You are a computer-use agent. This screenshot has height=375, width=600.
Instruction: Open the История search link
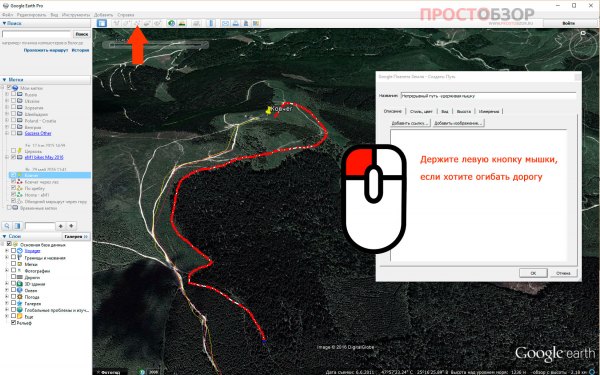(x=80, y=50)
